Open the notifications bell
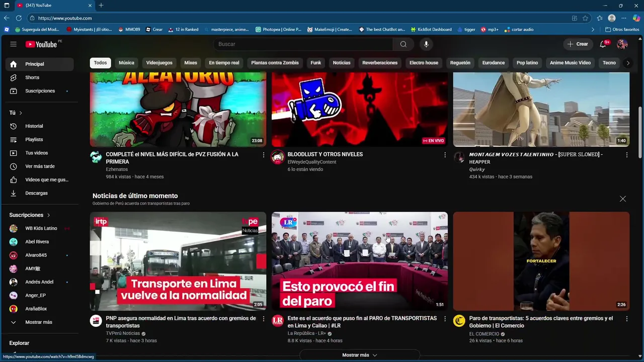Screen dimensions: 644x362 603,44
